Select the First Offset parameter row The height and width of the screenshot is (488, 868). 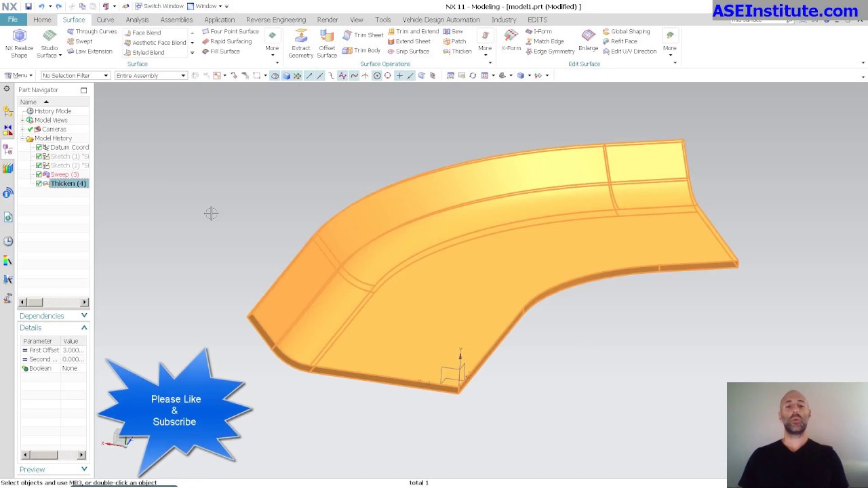54,350
